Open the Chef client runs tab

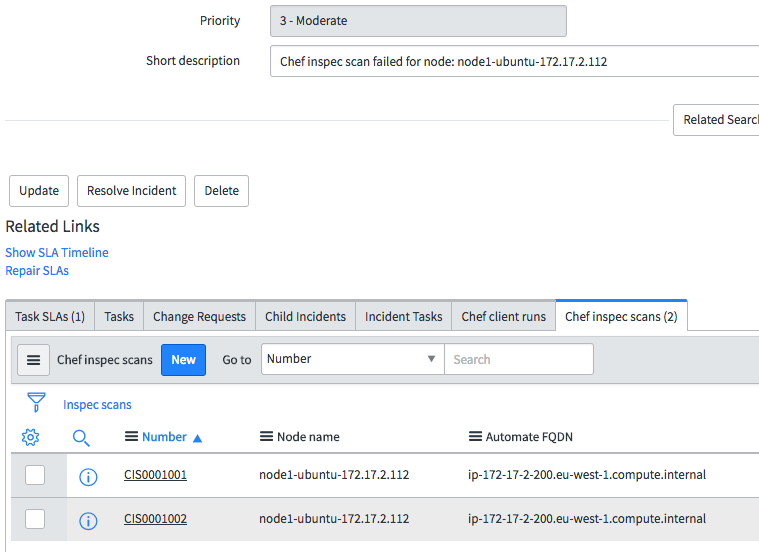click(x=503, y=316)
